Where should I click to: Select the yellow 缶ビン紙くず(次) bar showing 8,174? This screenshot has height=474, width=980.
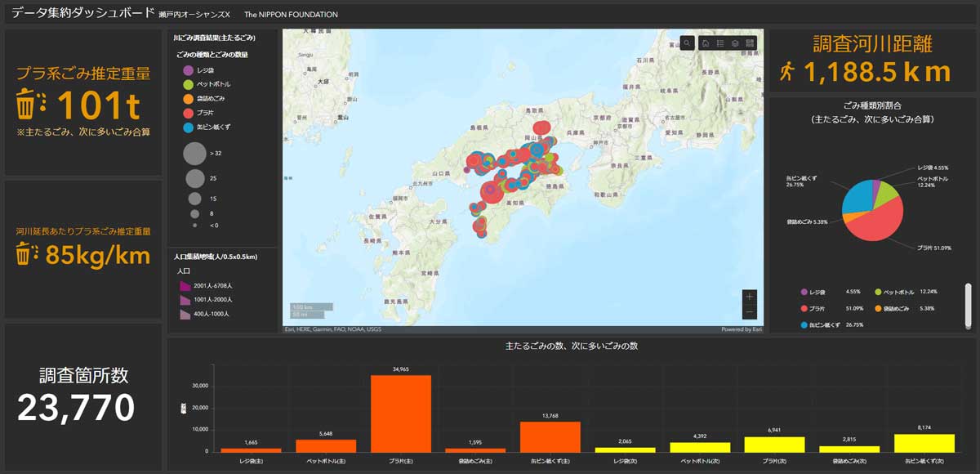click(x=924, y=442)
